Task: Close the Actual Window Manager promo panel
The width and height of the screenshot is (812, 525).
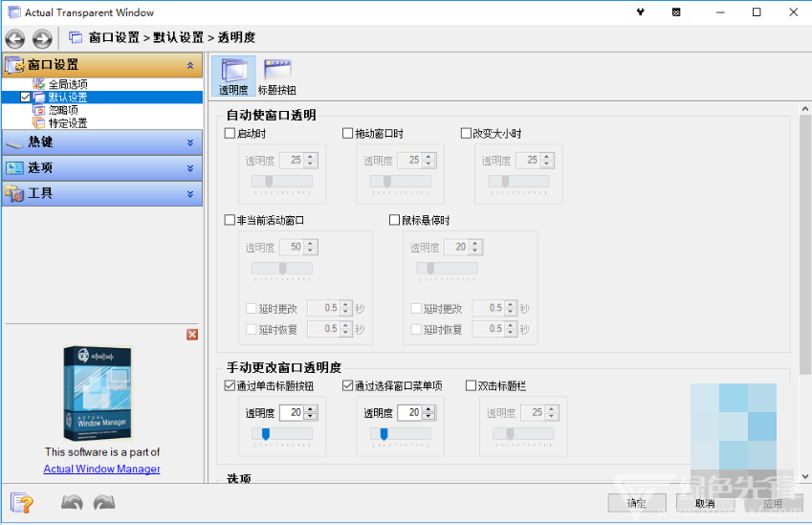Action: (192, 334)
